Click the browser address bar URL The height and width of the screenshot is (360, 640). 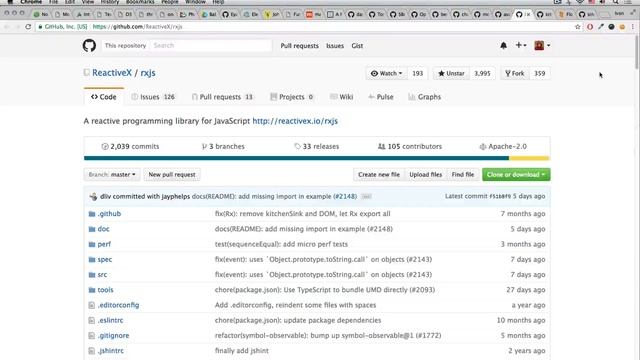(138, 27)
